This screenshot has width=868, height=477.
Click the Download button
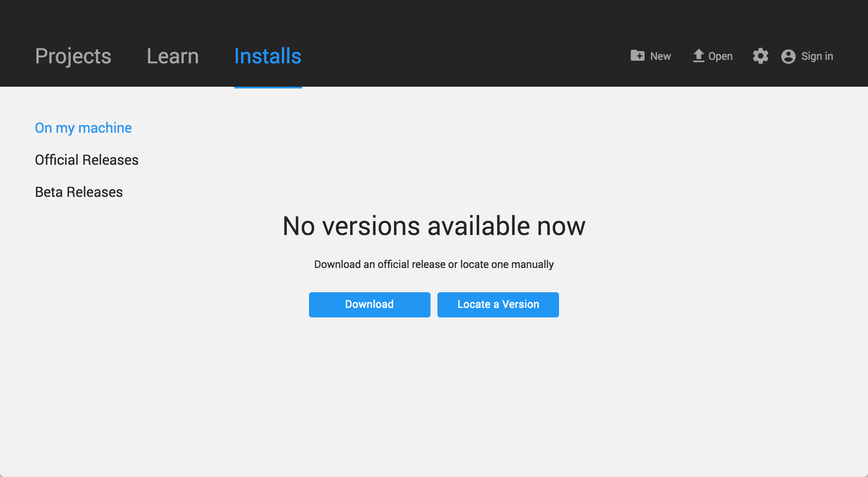click(370, 304)
